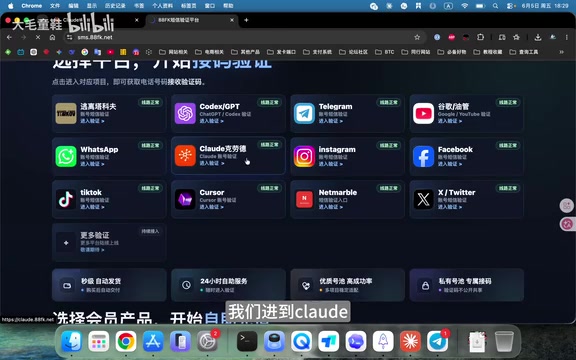Click the X / Twitter logo icon
This screenshot has height=360, width=576.
click(x=423, y=199)
